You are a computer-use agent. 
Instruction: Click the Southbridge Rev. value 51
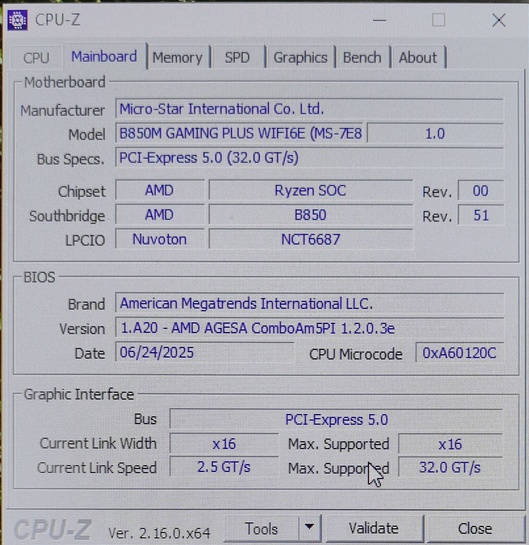point(480,215)
